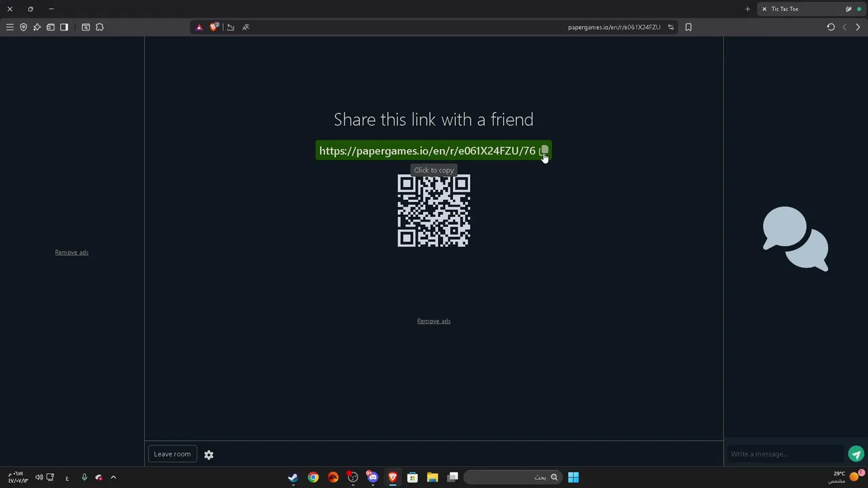The height and width of the screenshot is (488, 868).
Task: Open a new tab with plus button
Action: click(747, 9)
